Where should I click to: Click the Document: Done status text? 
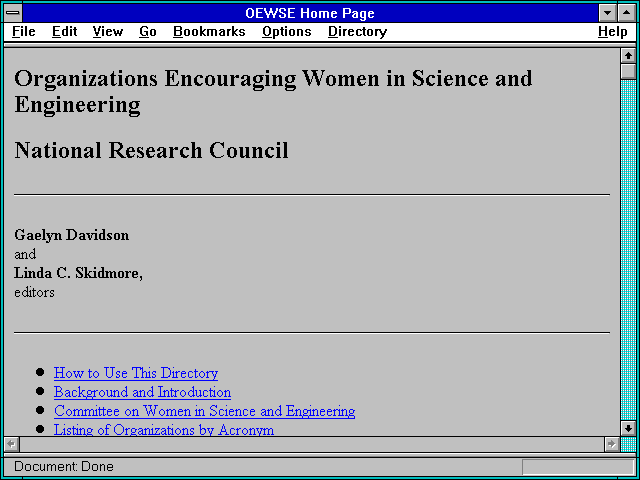point(64,467)
